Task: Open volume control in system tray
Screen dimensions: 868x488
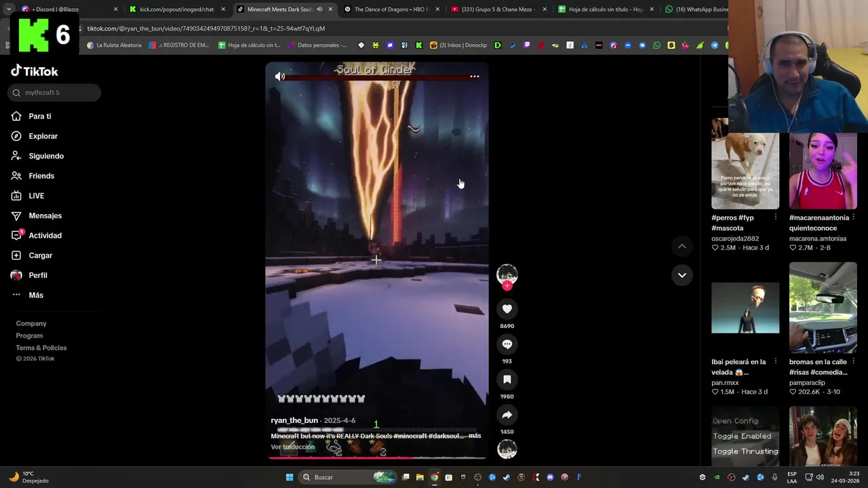Action: point(821,477)
